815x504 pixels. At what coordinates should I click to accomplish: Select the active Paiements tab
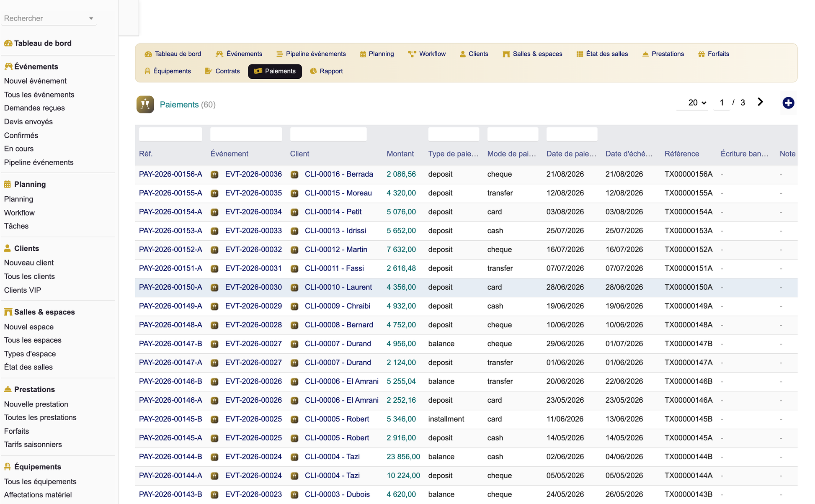[x=275, y=71]
